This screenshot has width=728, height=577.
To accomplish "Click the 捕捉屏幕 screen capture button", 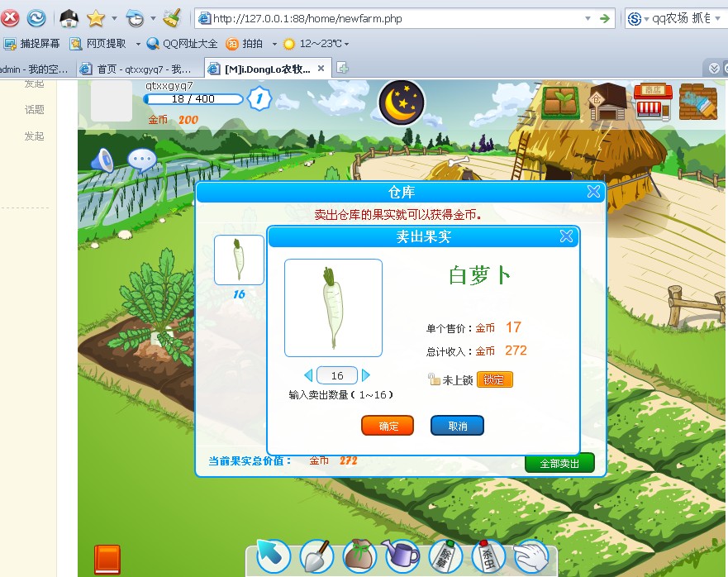I will click(31, 44).
